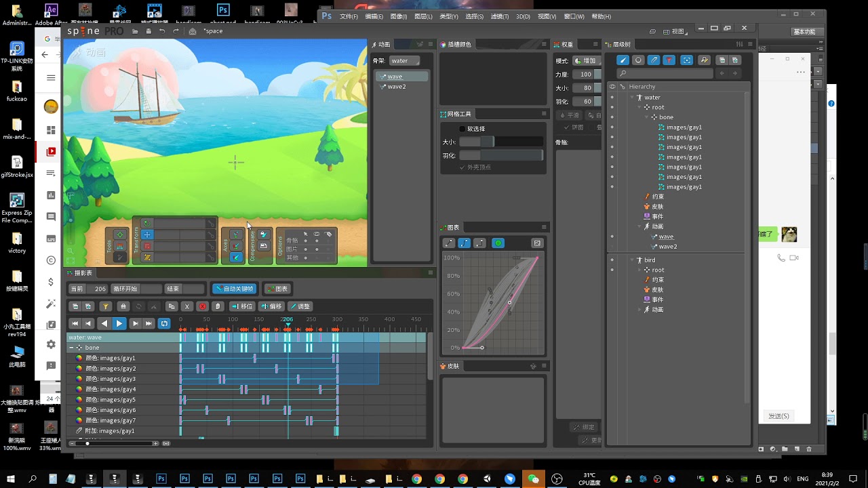Open Photoshop's 图层(L) menu

pos(423,16)
